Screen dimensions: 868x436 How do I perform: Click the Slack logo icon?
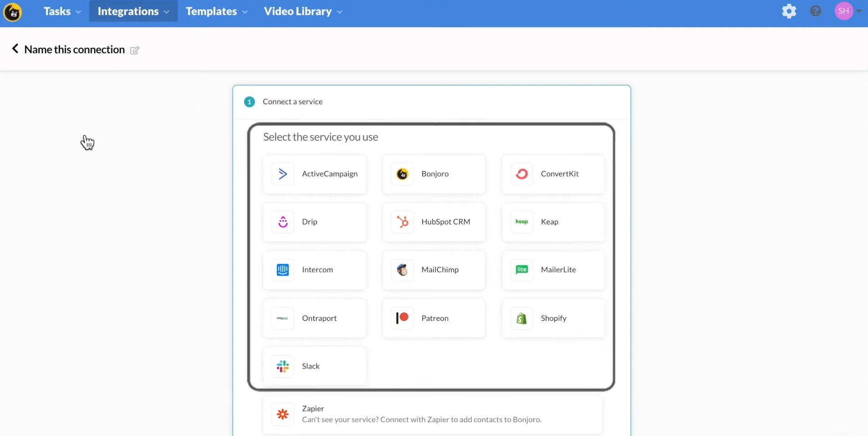[x=283, y=366]
